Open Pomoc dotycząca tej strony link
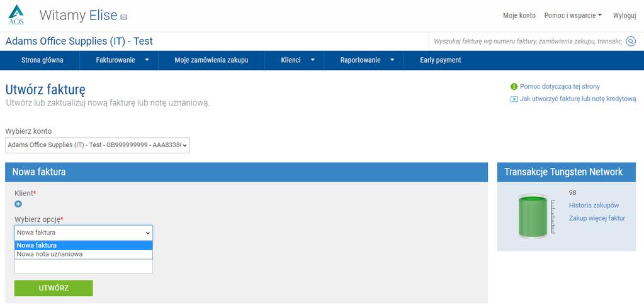 pos(560,87)
